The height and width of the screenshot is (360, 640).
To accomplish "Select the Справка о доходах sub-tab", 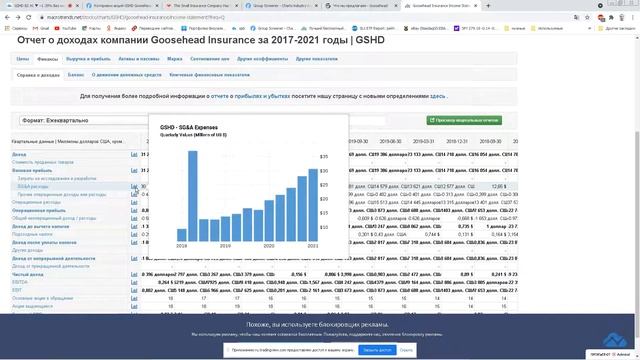I will (x=38, y=75).
